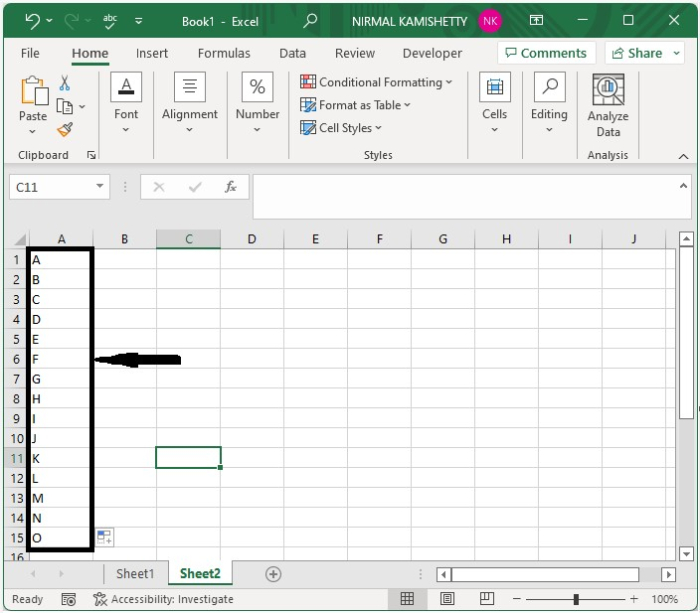Click the macro recording status bar icon
This screenshot has height=613, width=700.
coord(69,599)
